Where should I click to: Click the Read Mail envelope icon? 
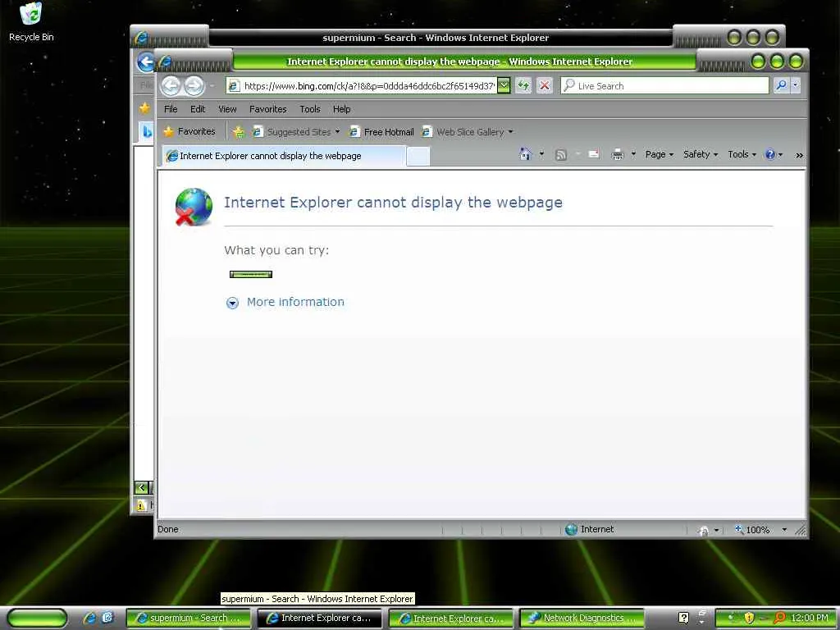click(594, 154)
